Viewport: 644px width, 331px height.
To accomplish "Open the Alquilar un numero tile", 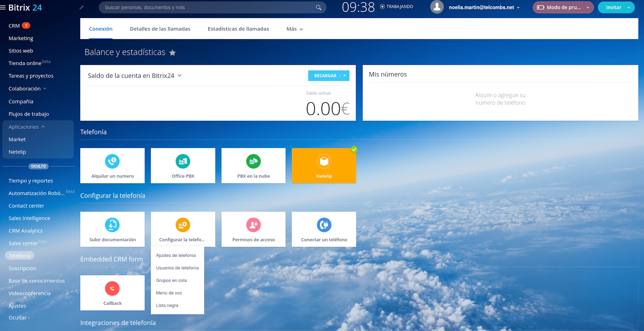I will [x=112, y=165].
